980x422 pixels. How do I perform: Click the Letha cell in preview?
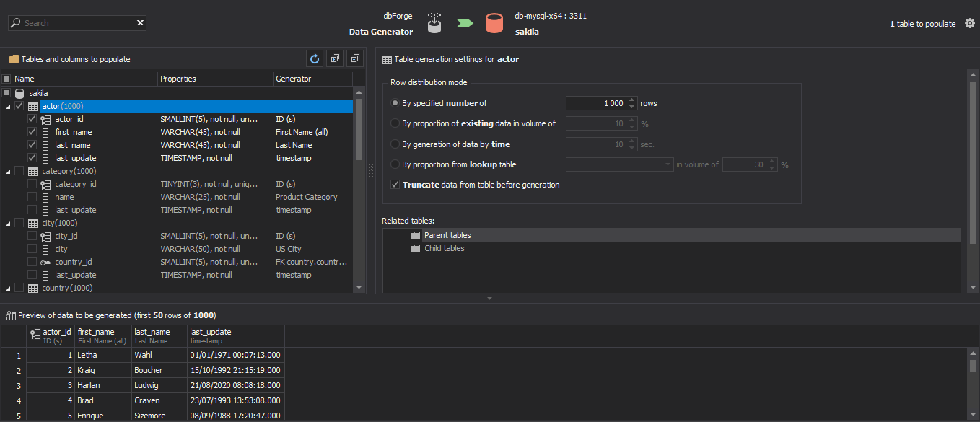coord(103,355)
